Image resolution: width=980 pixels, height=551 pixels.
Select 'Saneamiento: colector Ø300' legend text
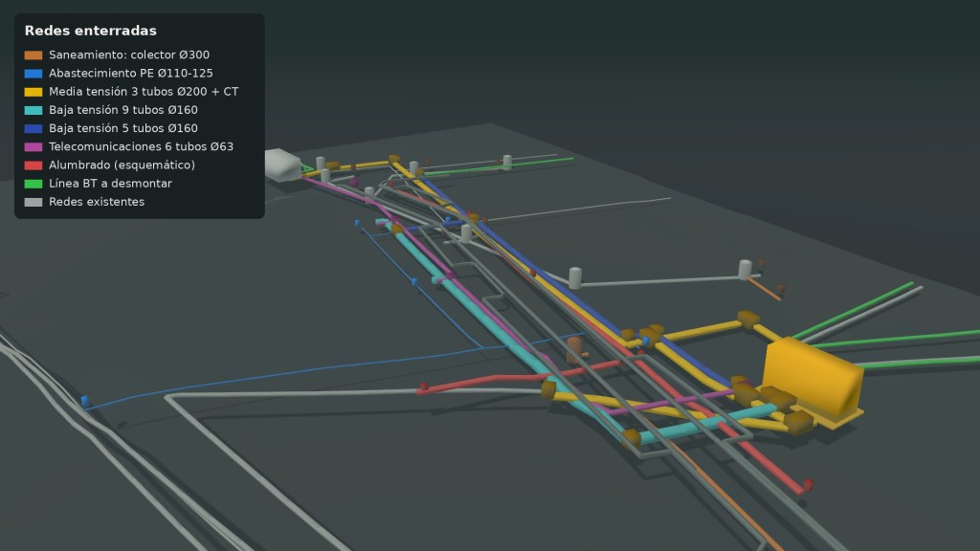click(x=129, y=55)
